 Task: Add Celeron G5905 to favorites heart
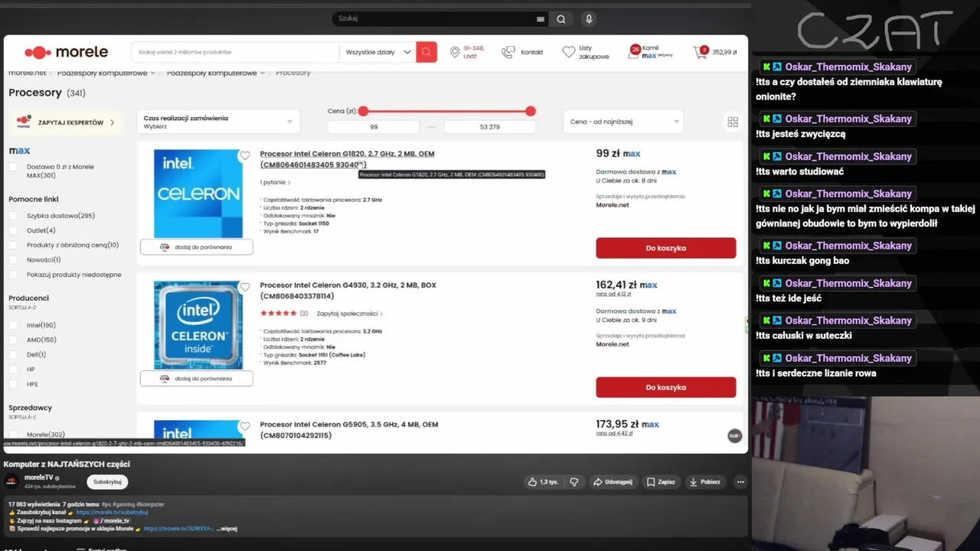click(x=245, y=426)
